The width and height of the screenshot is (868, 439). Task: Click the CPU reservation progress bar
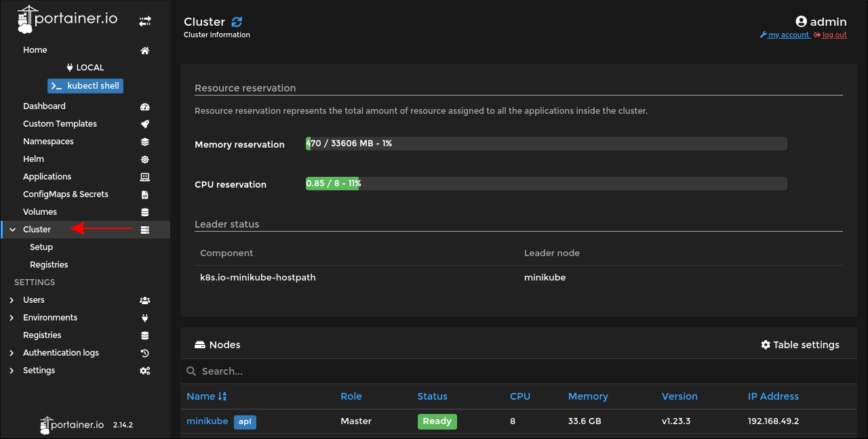(x=547, y=184)
